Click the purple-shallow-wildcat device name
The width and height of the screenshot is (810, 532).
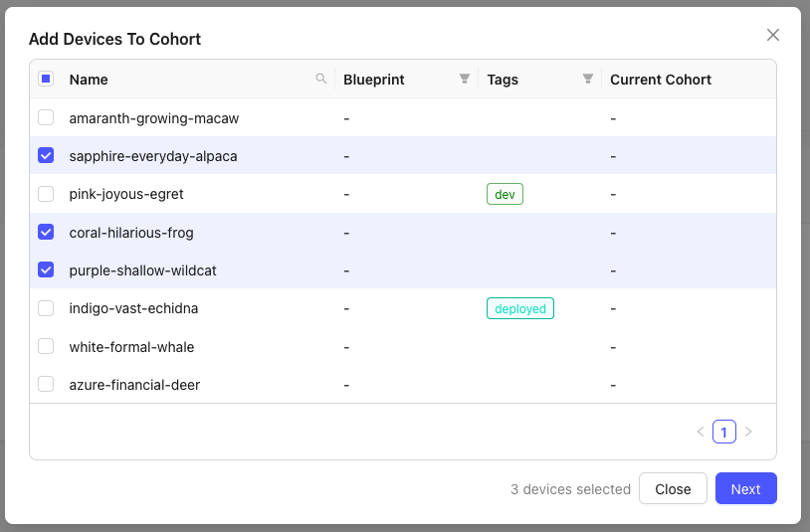142,270
